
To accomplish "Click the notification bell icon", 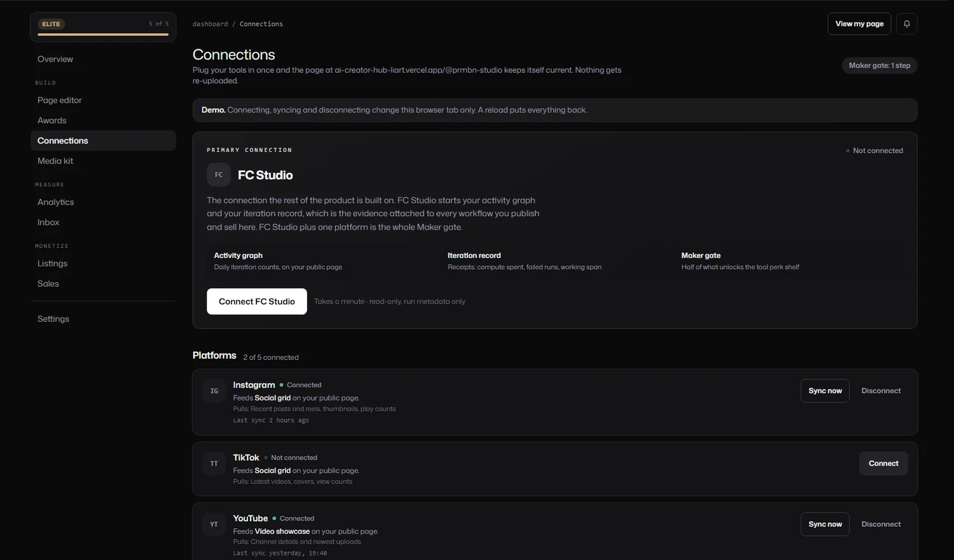I will [906, 24].
